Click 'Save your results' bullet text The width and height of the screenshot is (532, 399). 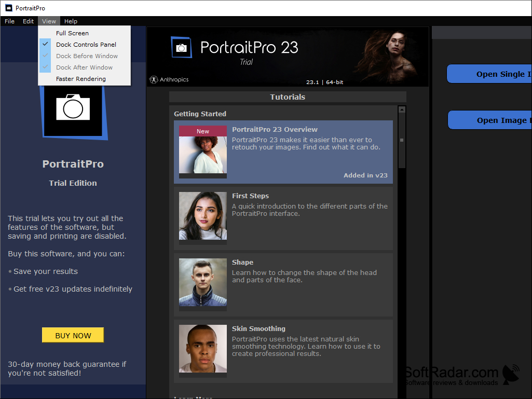pos(46,271)
